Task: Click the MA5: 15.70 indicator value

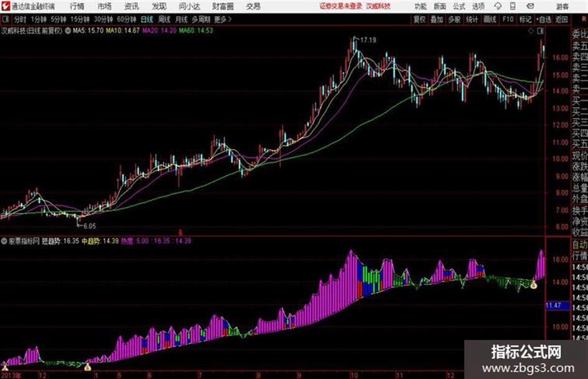Action: coord(88,30)
